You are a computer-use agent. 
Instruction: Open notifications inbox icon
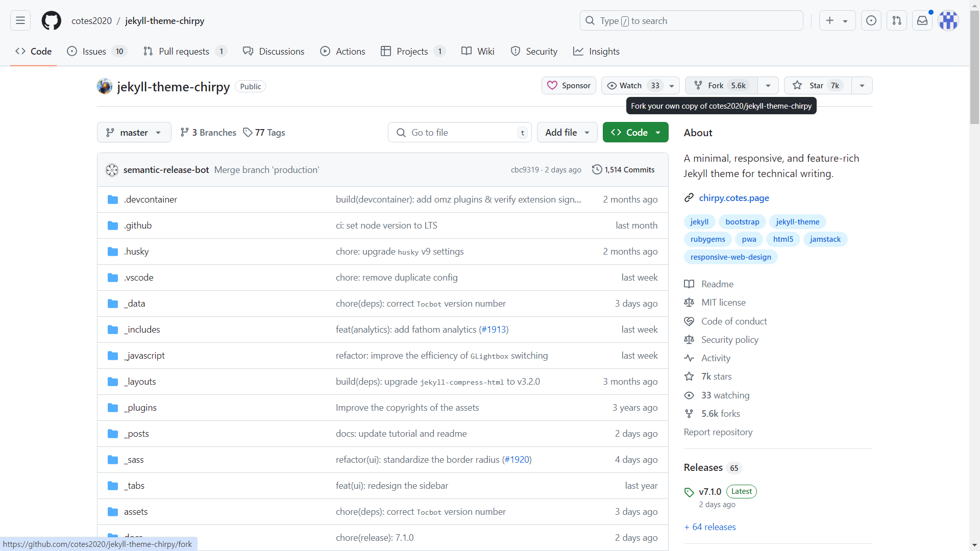[922, 20]
